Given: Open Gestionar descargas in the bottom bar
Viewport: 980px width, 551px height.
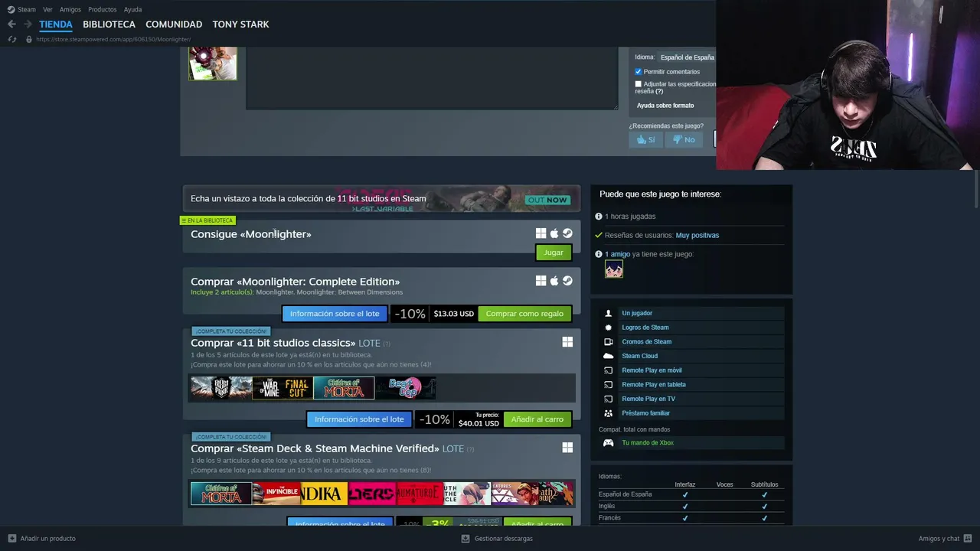Looking at the screenshot, I should tap(497, 539).
